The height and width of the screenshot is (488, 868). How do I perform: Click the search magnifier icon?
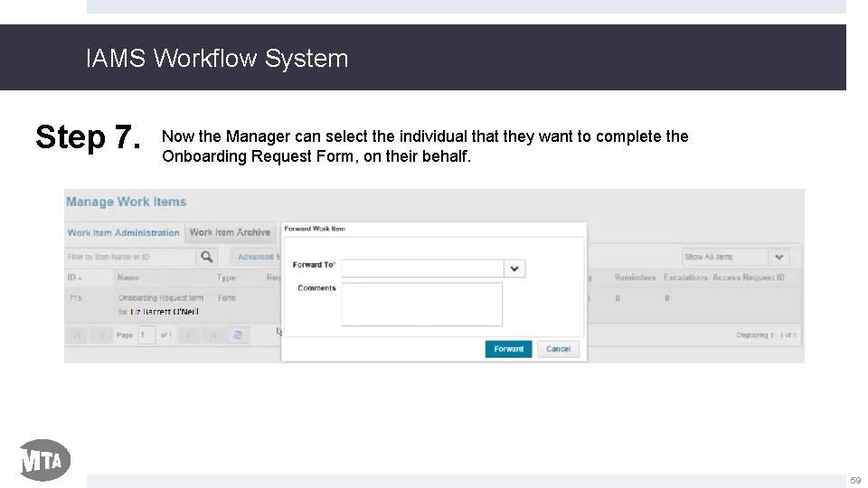(x=206, y=257)
